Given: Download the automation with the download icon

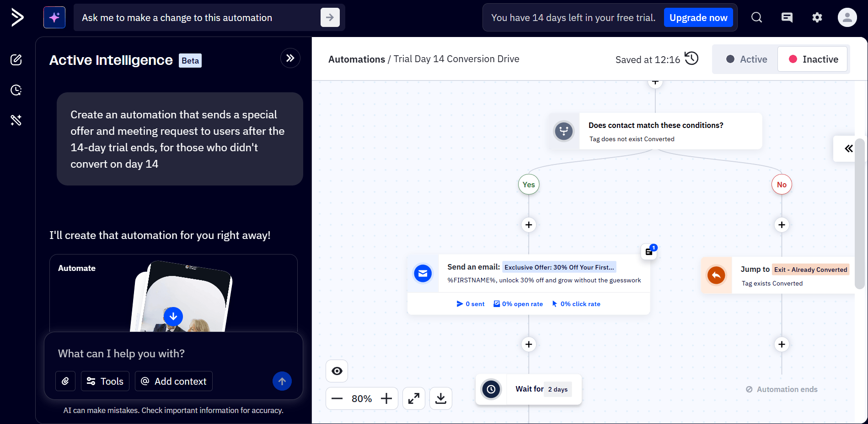Looking at the screenshot, I should pyautogui.click(x=441, y=398).
